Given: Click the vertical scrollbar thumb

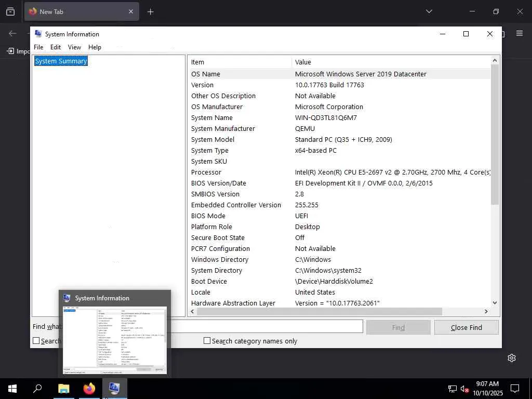Looking at the screenshot, I should (x=495, y=135).
